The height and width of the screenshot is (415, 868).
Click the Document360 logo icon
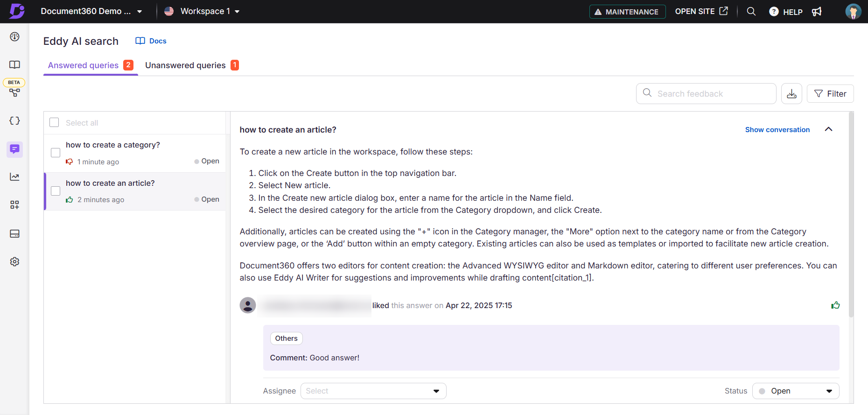click(x=17, y=11)
